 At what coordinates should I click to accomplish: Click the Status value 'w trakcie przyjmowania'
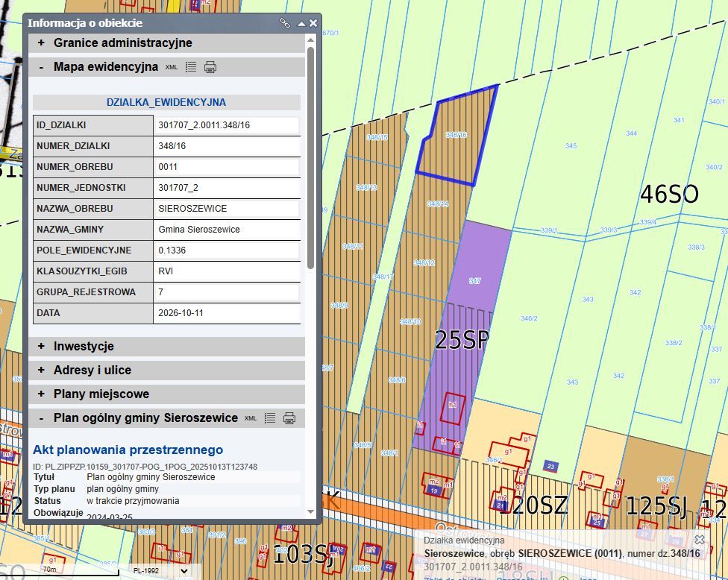133,501
